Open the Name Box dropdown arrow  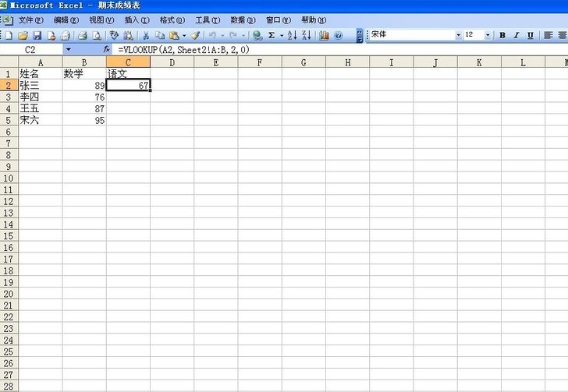(68, 49)
